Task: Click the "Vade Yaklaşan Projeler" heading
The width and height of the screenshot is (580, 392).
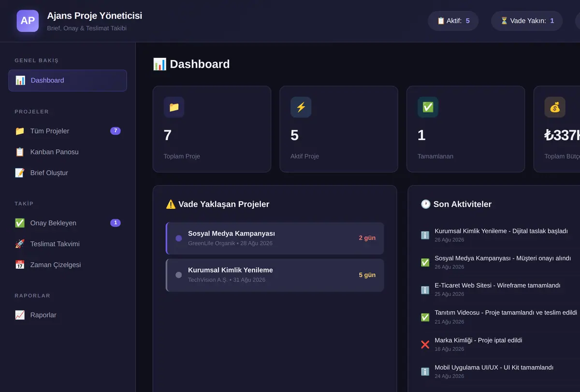Action: coord(217,204)
